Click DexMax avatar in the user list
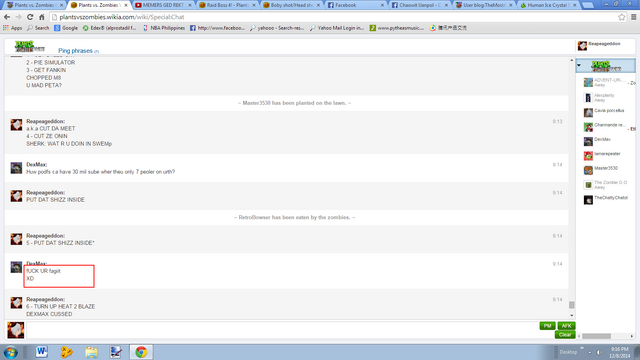The width and height of the screenshot is (640, 360). (588, 141)
